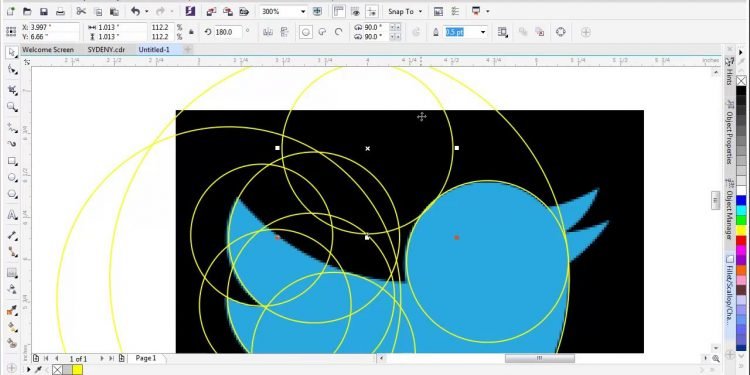Choose the Arc shape mode
Image resolution: width=750 pixels, height=375 pixels.
tap(339, 32)
